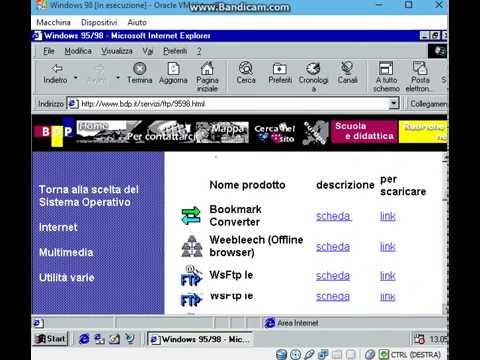480x360 pixels.
Task: Open download link for Weebleech
Action: pyautogui.click(x=388, y=247)
